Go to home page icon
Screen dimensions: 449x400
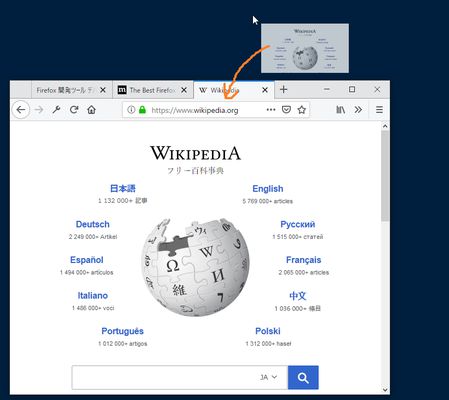(91, 110)
